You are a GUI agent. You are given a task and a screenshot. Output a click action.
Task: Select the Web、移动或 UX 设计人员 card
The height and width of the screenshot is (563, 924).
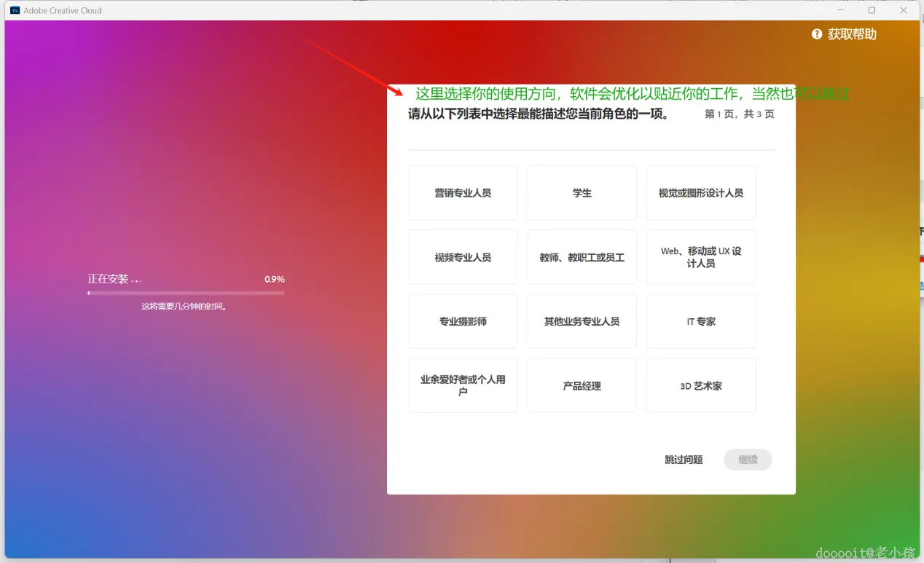[x=700, y=256]
